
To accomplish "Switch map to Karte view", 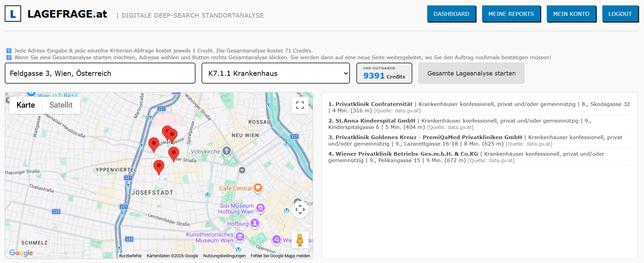I will [26, 105].
